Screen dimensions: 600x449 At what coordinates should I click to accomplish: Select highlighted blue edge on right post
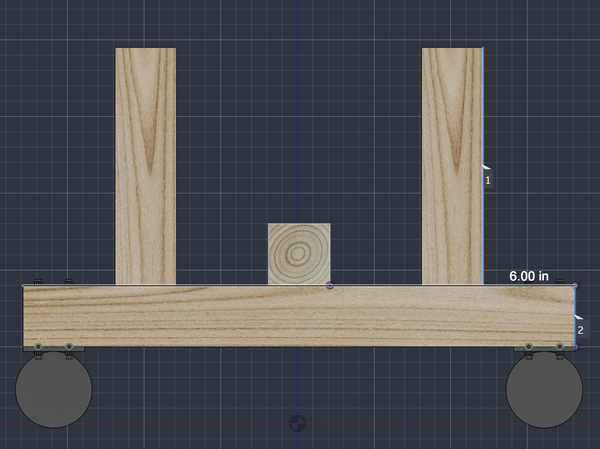[x=483, y=166]
